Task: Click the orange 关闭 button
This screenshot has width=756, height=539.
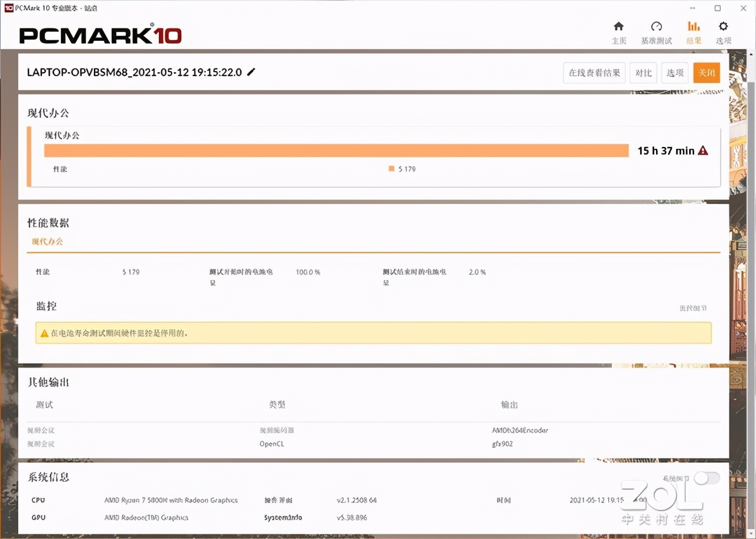Action: coord(706,73)
